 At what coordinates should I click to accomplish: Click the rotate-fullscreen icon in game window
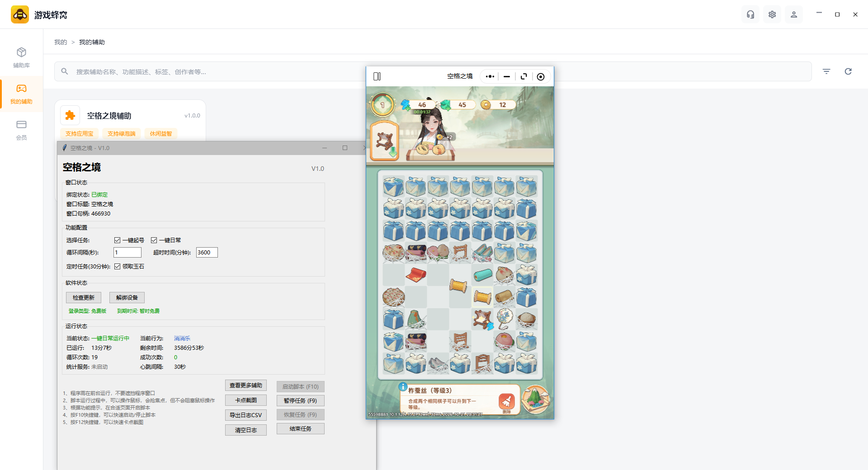pyautogui.click(x=524, y=76)
